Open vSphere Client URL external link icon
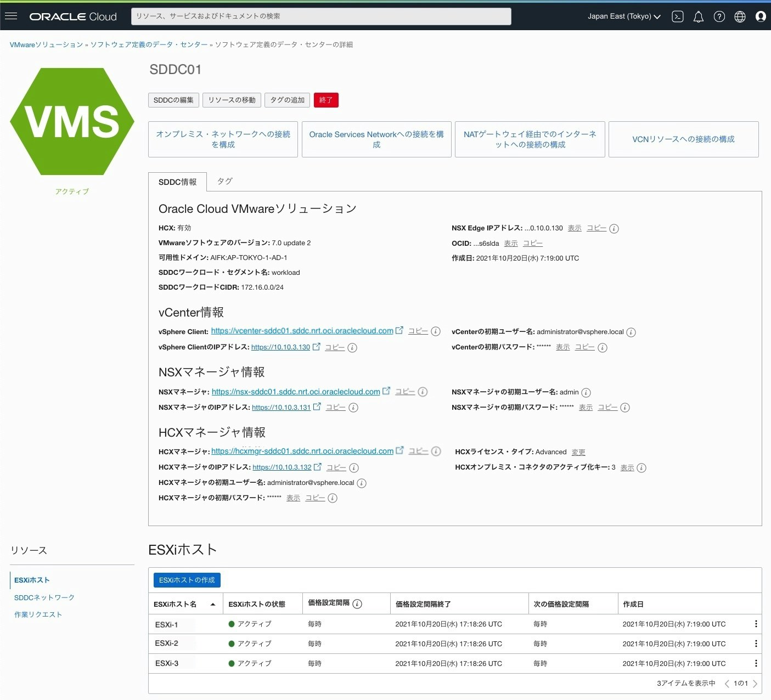Screen dimensions: 771x700 399,330
